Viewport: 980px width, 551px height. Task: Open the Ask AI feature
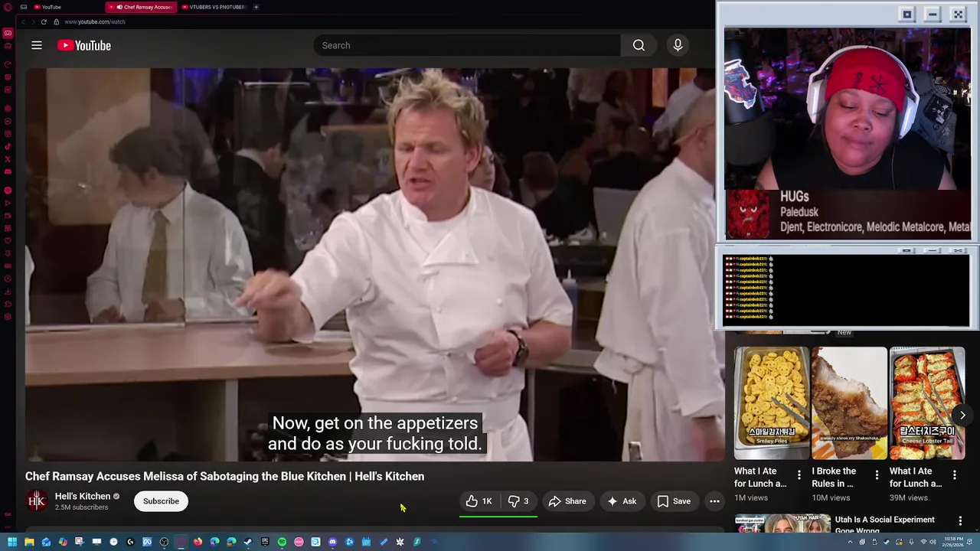[622, 501]
